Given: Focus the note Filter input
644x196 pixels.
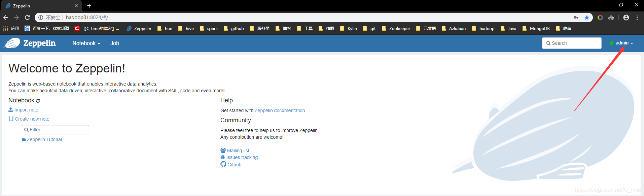Looking at the screenshot, I should coord(56,130).
